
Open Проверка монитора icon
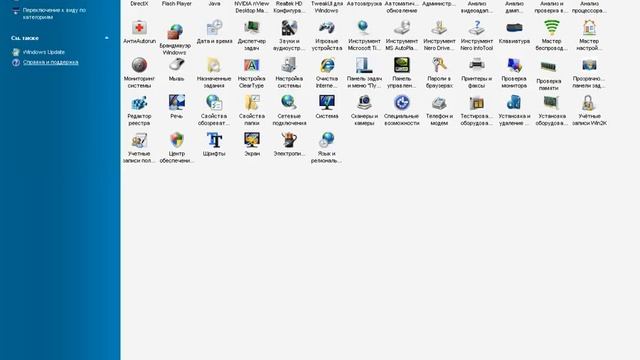pyautogui.click(x=514, y=65)
